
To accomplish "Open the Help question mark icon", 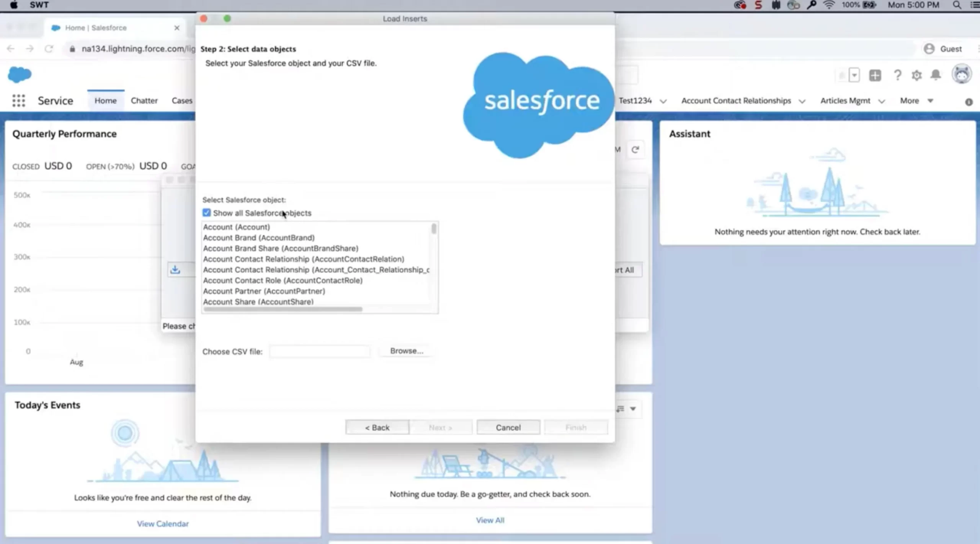I will click(897, 75).
